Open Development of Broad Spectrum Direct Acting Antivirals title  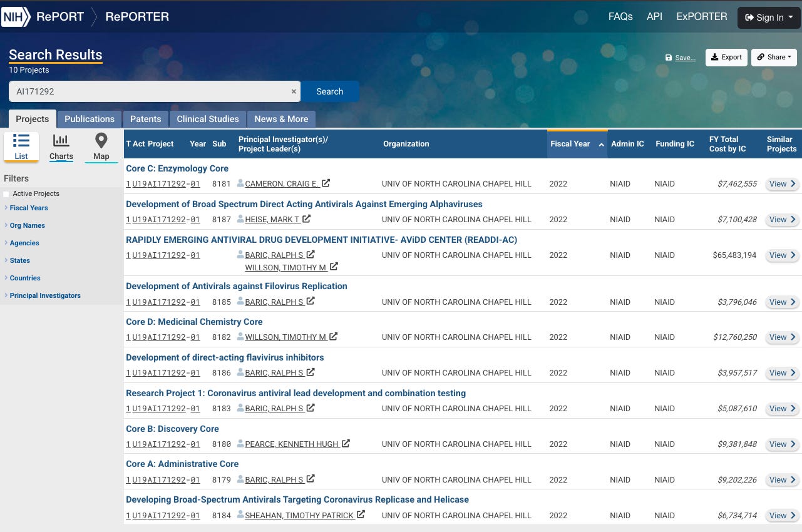pos(304,204)
